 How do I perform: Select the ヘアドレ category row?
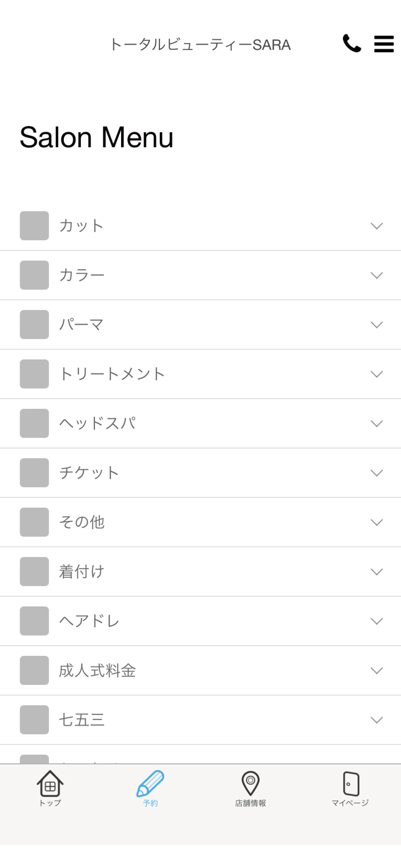200,621
